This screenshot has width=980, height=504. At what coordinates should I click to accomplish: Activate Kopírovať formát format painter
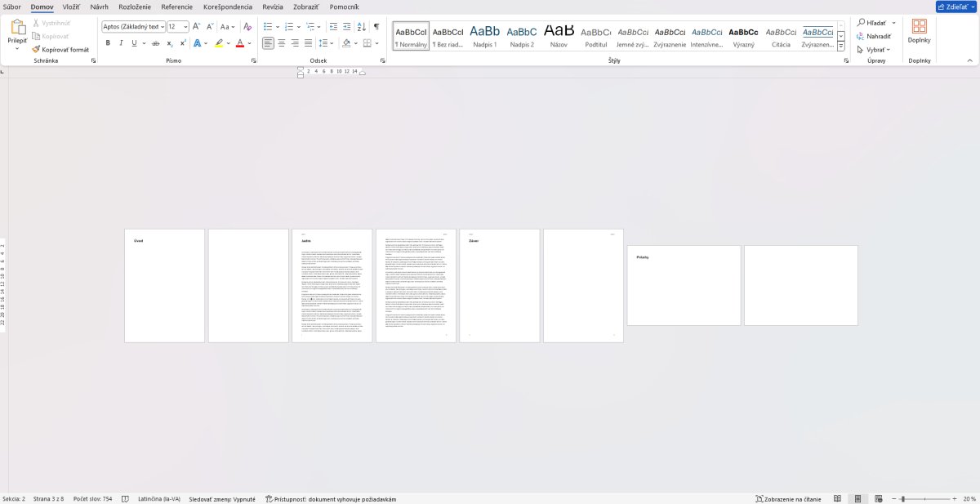click(x=60, y=49)
